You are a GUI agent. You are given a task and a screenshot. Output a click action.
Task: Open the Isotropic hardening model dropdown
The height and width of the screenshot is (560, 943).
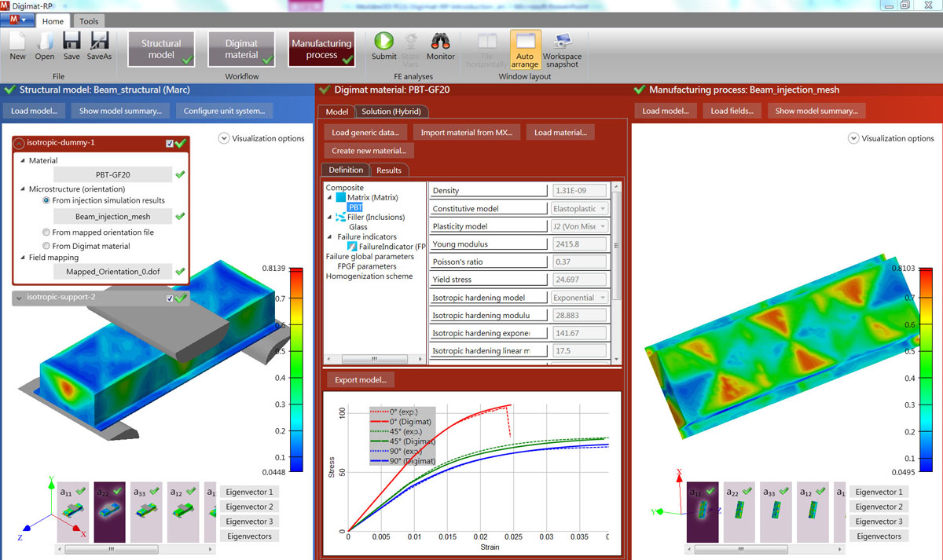[580, 298]
